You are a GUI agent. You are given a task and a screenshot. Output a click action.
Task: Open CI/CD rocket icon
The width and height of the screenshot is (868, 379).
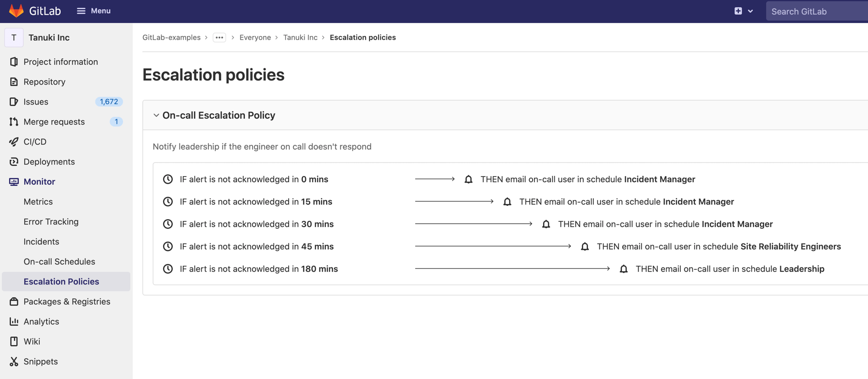(14, 142)
